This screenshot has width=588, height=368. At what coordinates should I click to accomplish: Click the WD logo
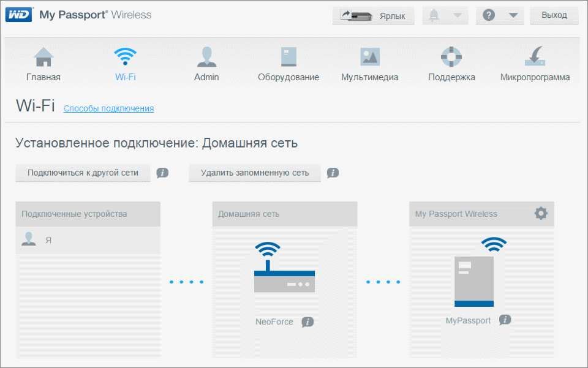click(x=18, y=15)
